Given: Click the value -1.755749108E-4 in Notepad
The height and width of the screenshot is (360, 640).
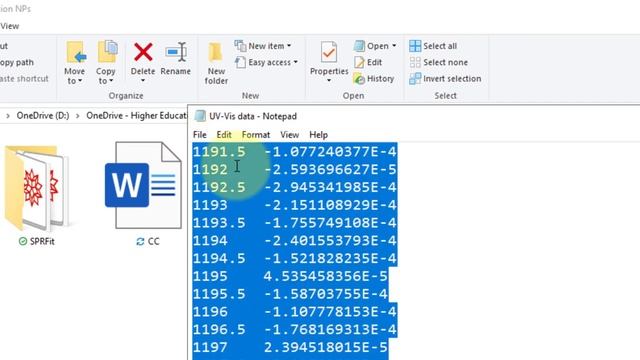Looking at the screenshot, I should [x=330, y=223].
